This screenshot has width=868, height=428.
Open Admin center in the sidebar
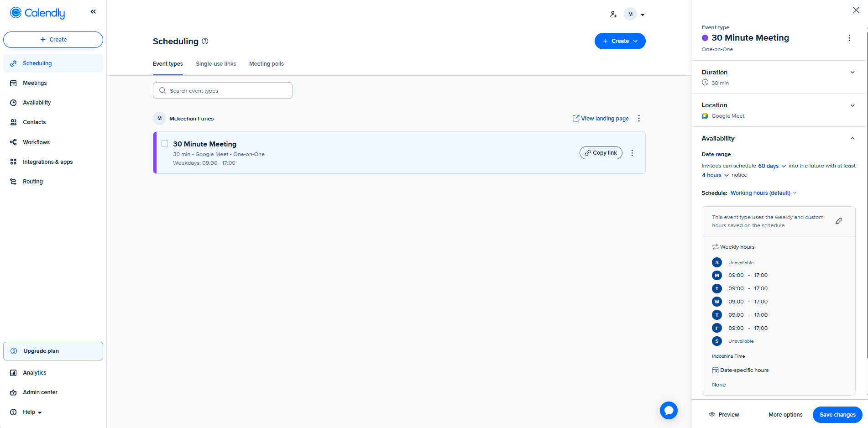tap(53, 392)
